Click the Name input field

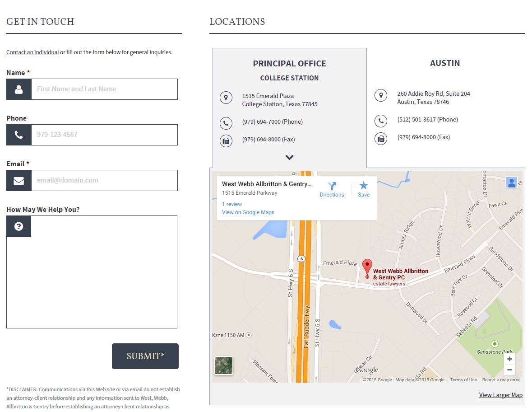point(104,89)
